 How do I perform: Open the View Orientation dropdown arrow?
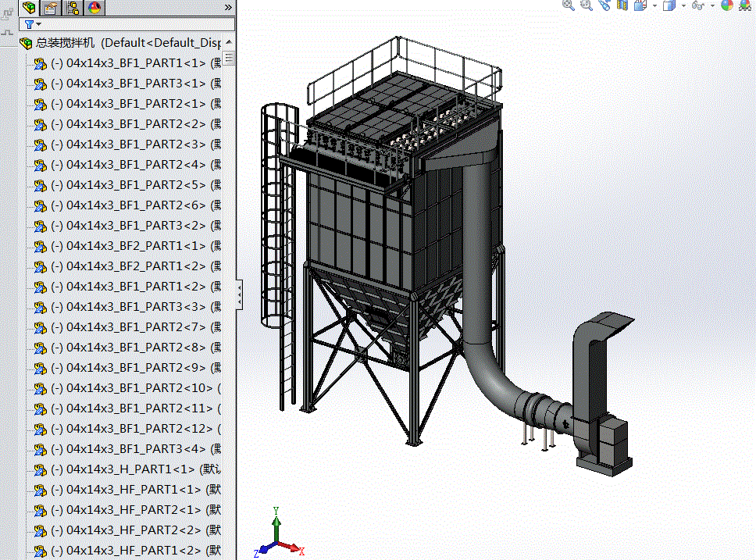click(654, 6)
